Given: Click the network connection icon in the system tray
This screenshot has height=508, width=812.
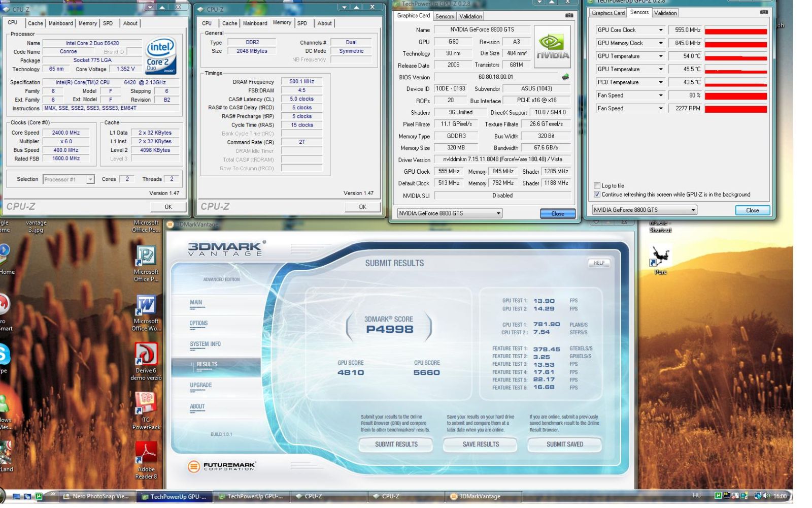Looking at the screenshot, I should click(758, 496).
